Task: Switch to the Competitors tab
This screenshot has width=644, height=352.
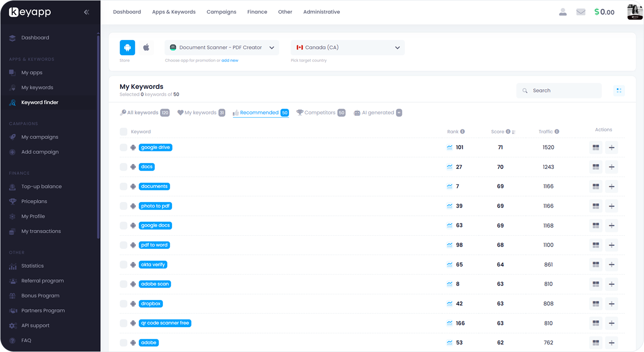Action: [x=320, y=113]
